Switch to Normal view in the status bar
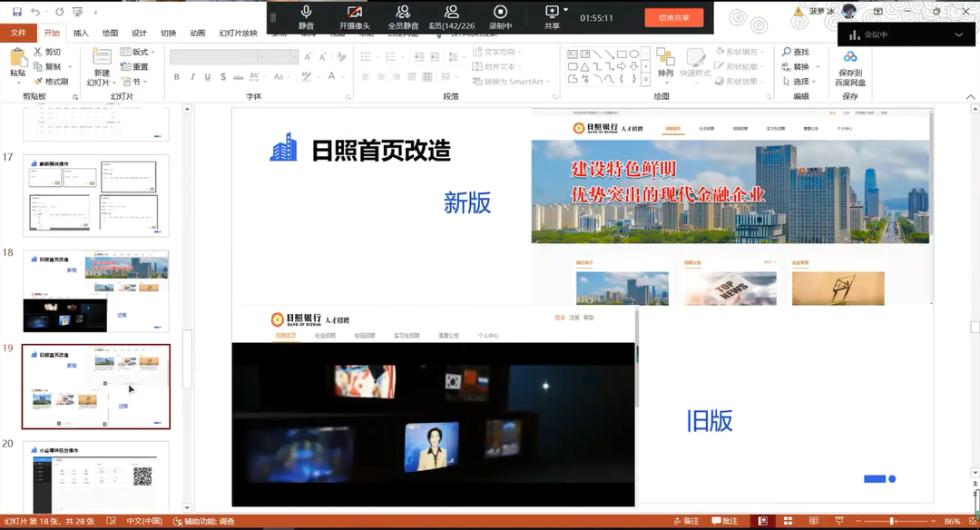This screenshot has width=980, height=530. [763, 521]
